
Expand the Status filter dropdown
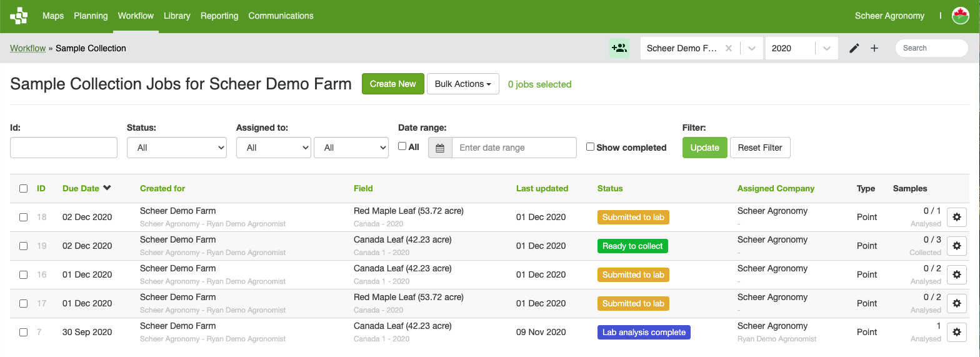point(177,148)
